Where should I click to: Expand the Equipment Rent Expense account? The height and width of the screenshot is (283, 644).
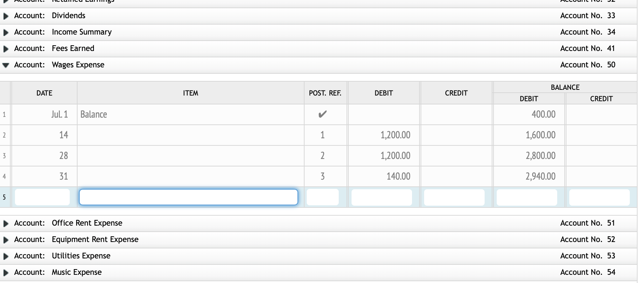tap(5, 239)
